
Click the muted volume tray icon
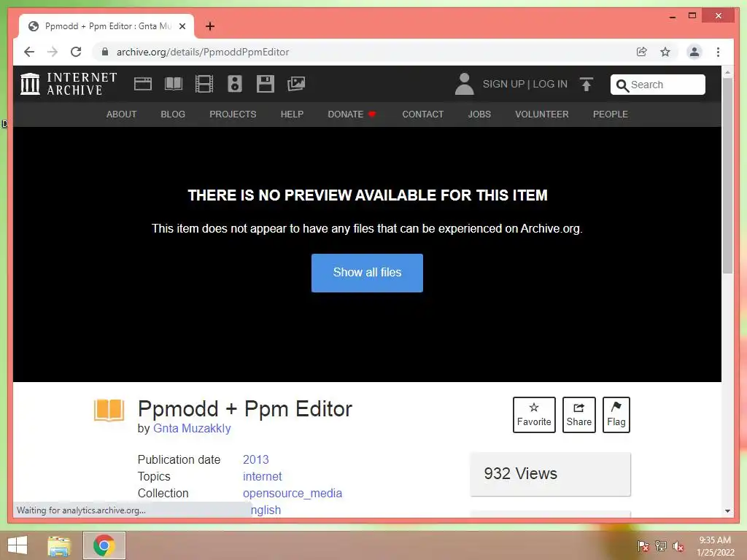[678, 545]
